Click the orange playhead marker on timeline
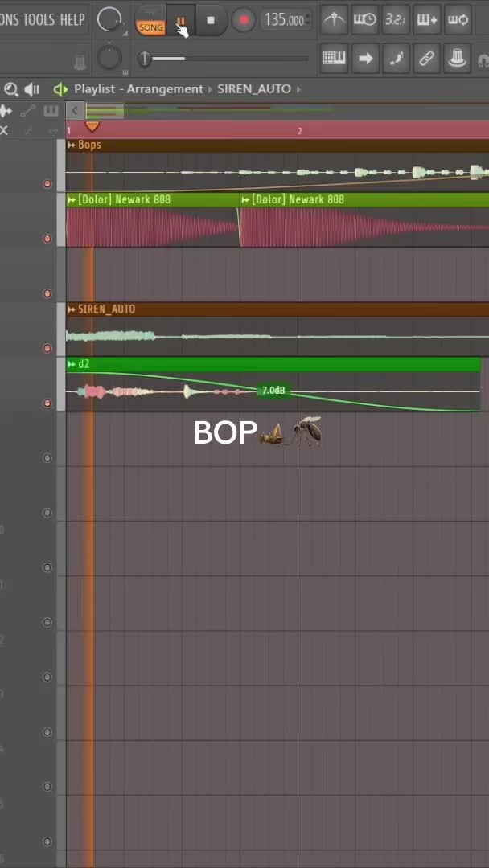This screenshot has height=868, width=489. click(x=92, y=127)
